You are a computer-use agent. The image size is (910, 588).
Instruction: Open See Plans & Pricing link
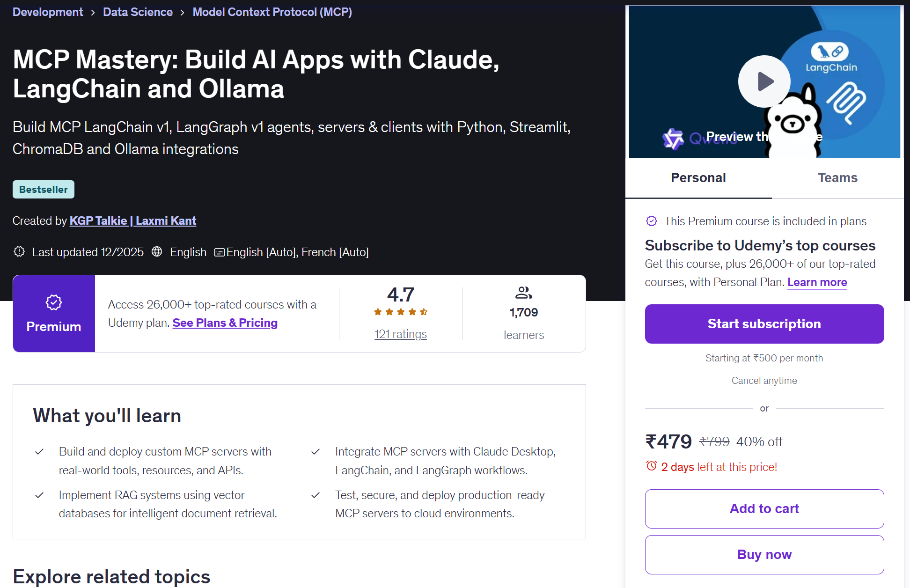click(x=225, y=323)
